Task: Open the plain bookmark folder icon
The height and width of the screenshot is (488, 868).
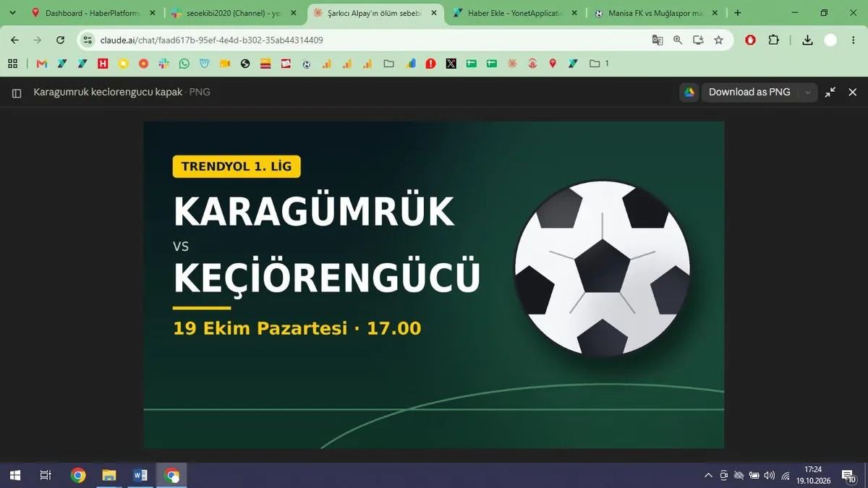Action: 389,64
